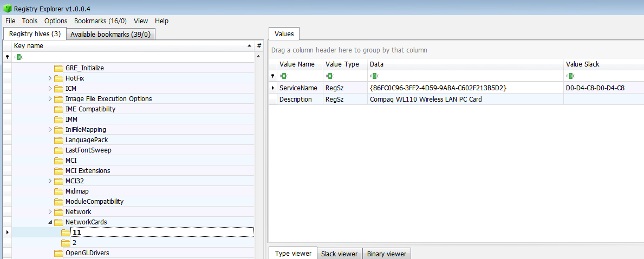Click the MCI Extensions folder icon
The image size is (644, 259).
click(x=58, y=170)
